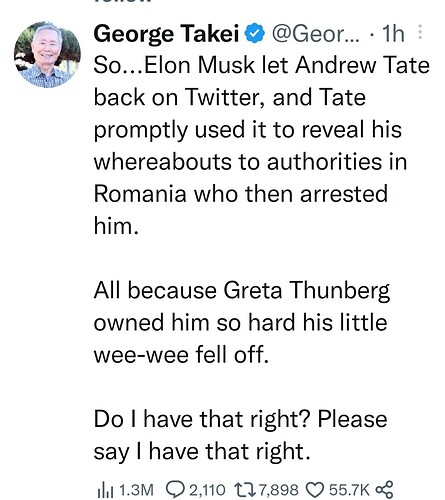The height and width of the screenshot is (500, 445).
Task: Like the tweet with heart icon
Action: pos(315,490)
